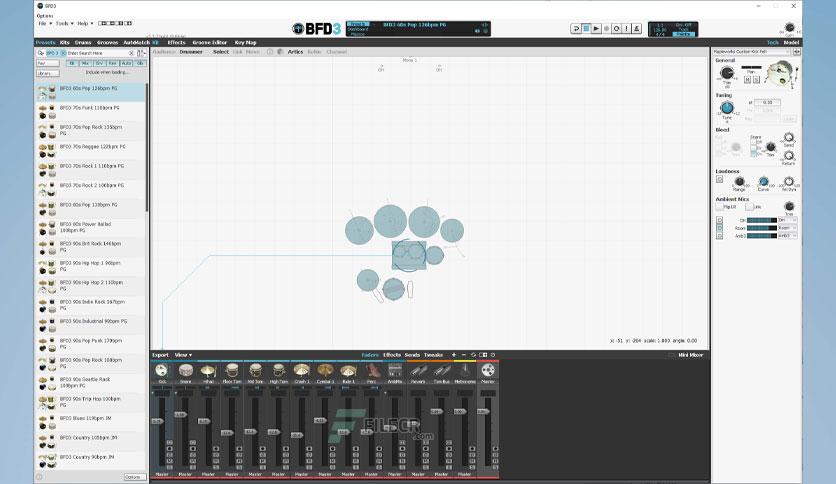Viewport: 836px width, 484px height.
Task: Click the Export button in mixer
Action: tap(160, 355)
